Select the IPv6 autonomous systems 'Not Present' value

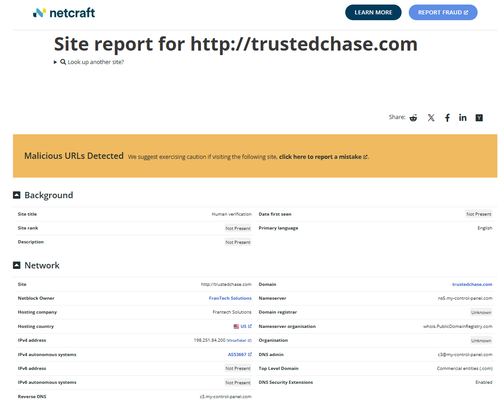coord(238,383)
